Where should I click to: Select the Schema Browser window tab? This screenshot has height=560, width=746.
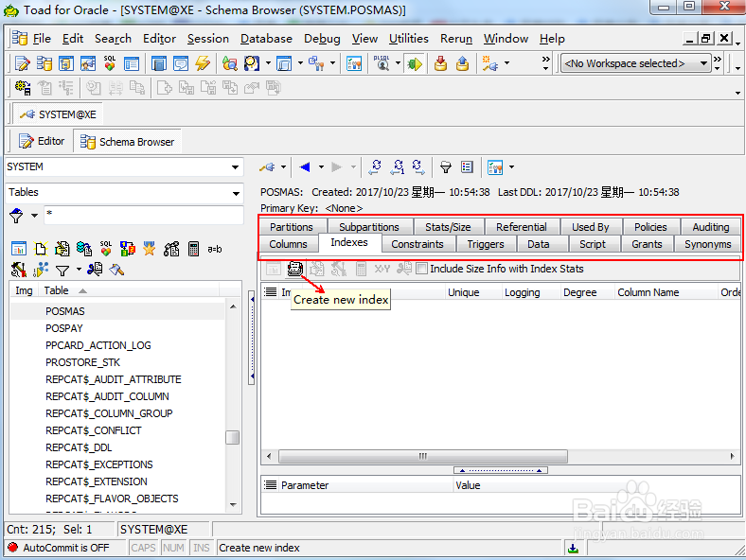click(127, 142)
